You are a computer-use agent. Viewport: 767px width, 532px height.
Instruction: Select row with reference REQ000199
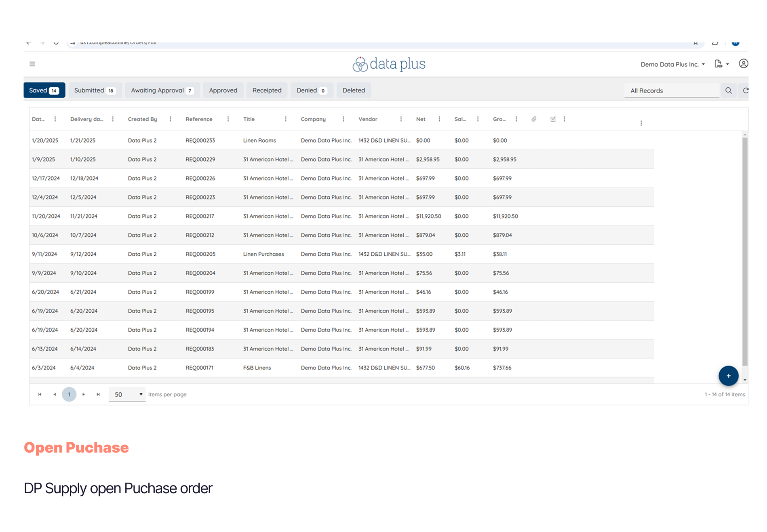click(341, 292)
